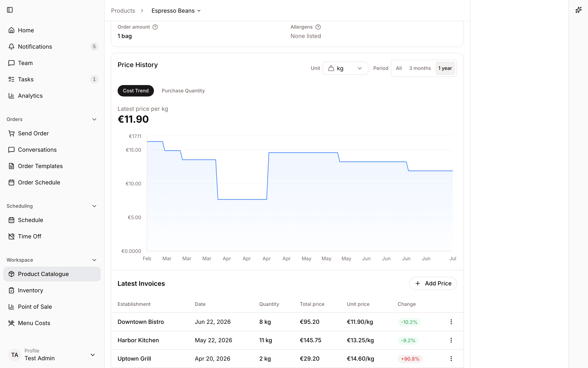The width and height of the screenshot is (588, 368).
Task: Click the 1 bag order amount value
Action: tap(125, 36)
